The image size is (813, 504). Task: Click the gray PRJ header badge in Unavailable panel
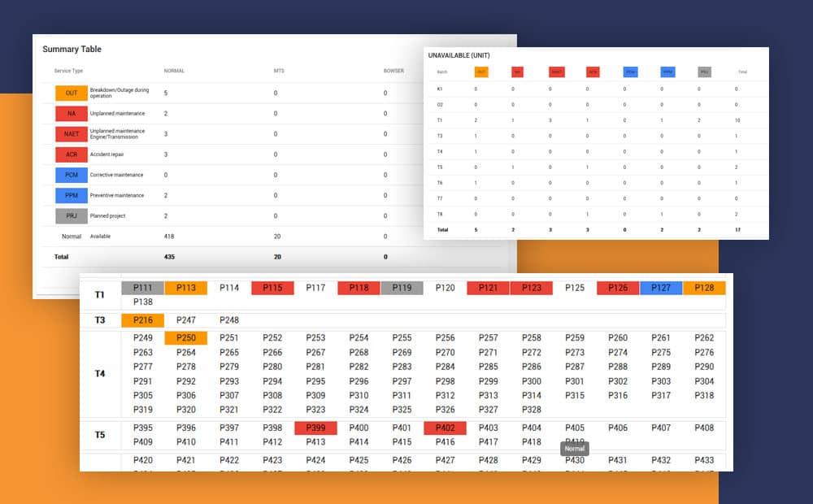point(704,72)
